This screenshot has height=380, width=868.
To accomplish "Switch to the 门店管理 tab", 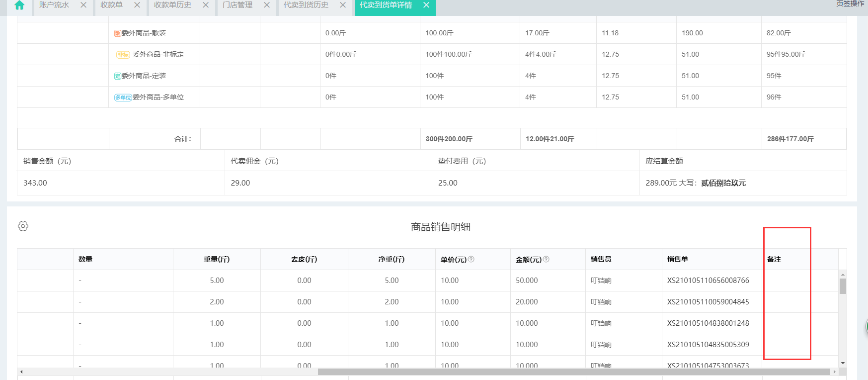I will tap(237, 5).
